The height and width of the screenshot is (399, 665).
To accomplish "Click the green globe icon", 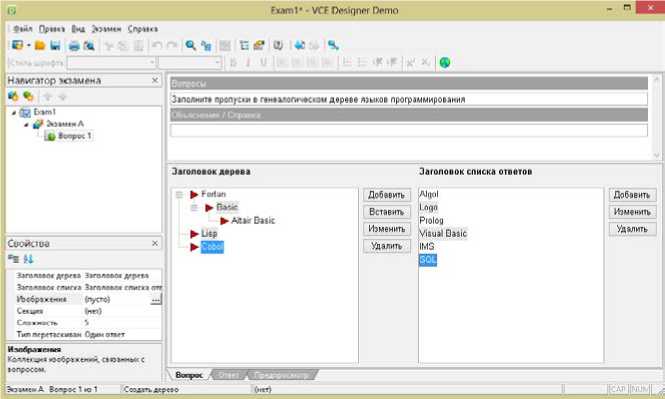I will [x=444, y=62].
